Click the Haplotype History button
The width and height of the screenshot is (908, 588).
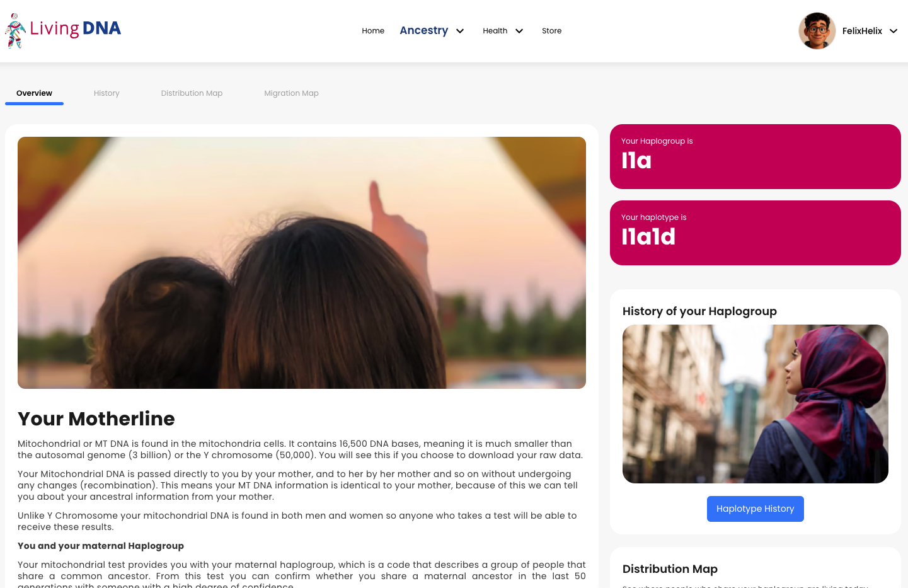pos(755,509)
